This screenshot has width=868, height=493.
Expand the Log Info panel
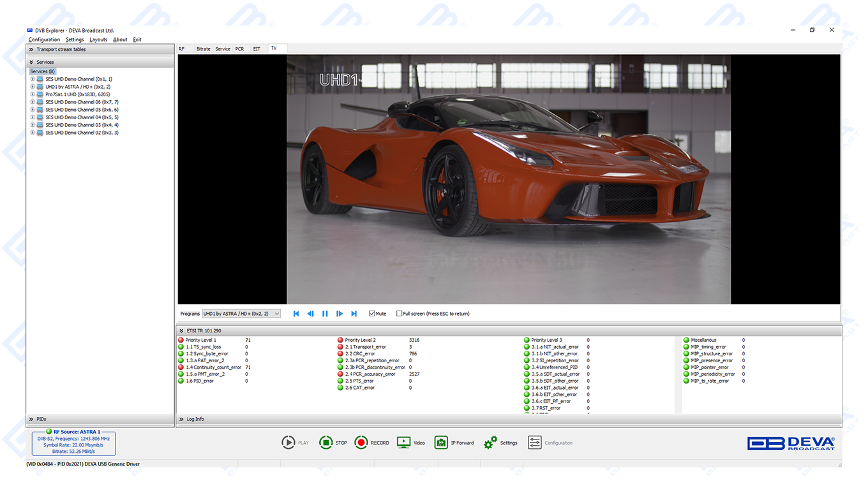click(182, 420)
